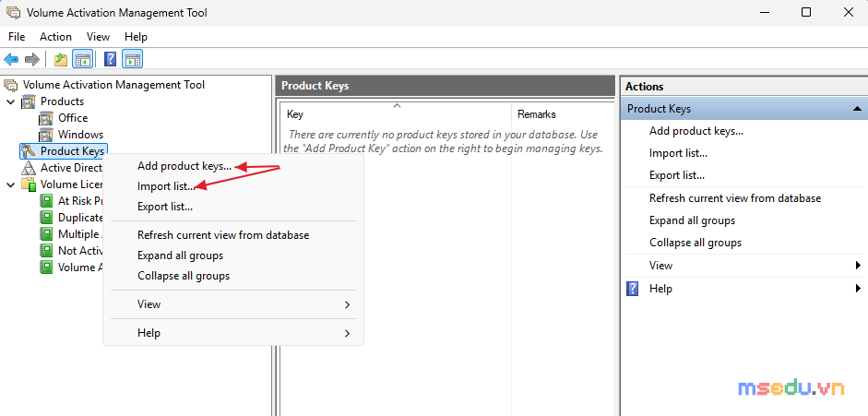The height and width of the screenshot is (416, 868).
Task: Click the Remarks column header
Action: tap(562, 114)
